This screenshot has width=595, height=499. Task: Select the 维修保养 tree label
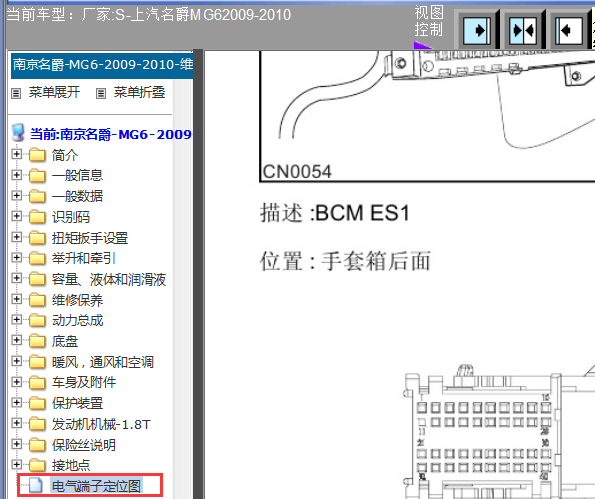77,300
